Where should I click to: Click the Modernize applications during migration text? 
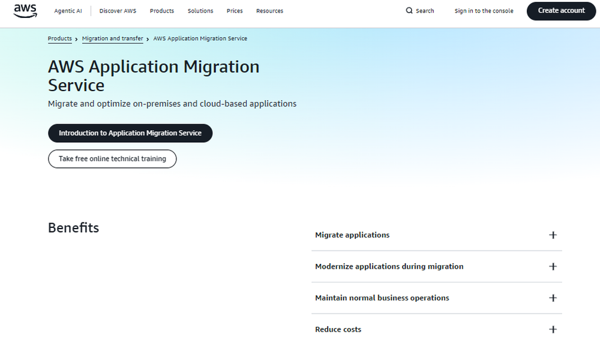389,266
